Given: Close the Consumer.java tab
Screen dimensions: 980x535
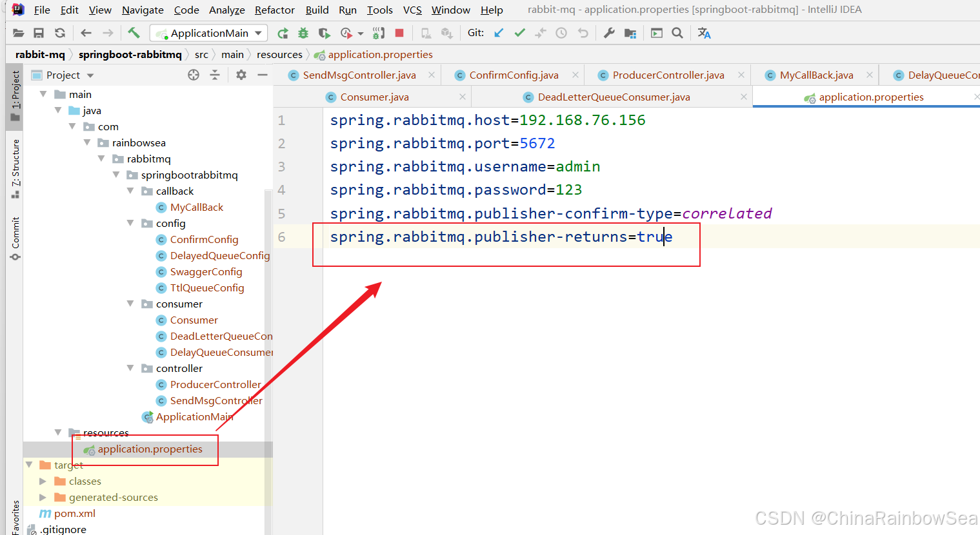Looking at the screenshot, I should click(x=463, y=97).
